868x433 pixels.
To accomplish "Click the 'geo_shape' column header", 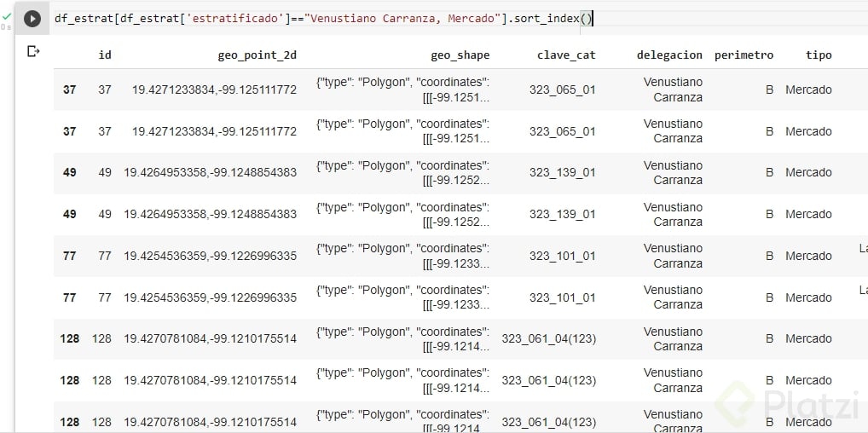I will [x=460, y=55].
